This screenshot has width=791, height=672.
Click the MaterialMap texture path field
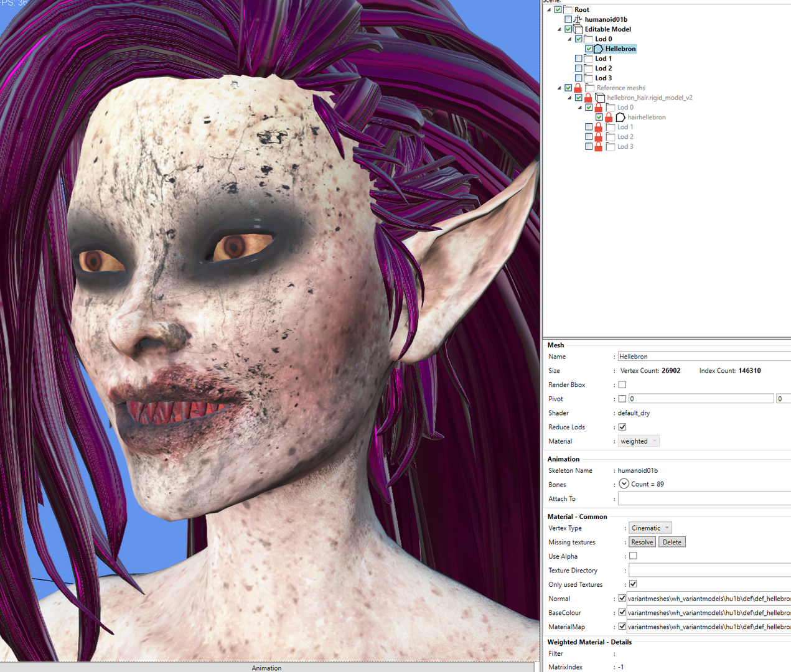click(709, 627)
